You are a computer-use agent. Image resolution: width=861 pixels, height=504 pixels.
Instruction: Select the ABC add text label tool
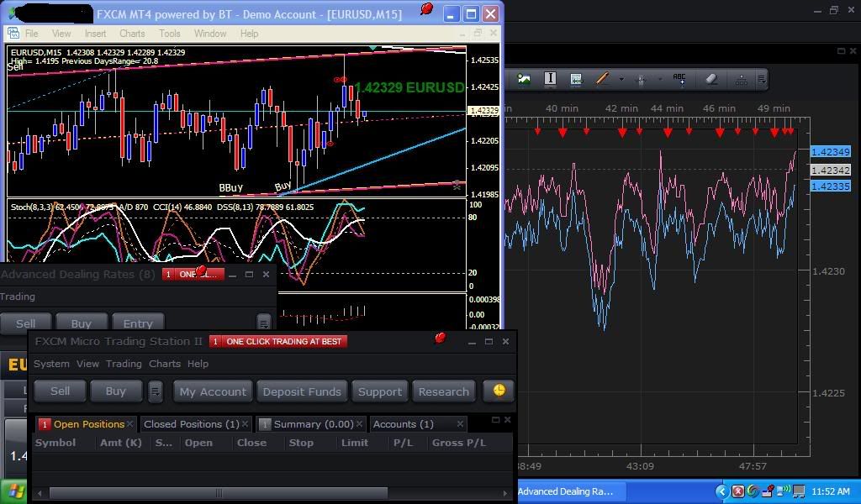pyautogui.click(x=679, y=80)
